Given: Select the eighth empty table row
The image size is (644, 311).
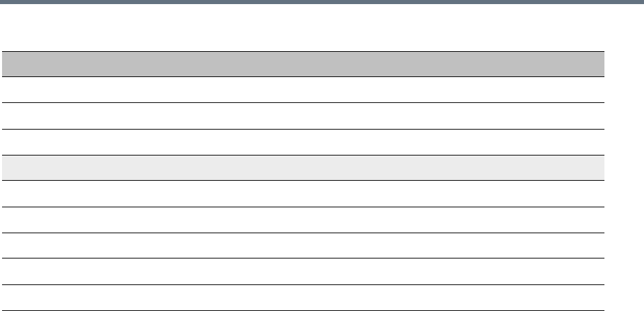Looking at the screenshot, I should tap(302, 271).
